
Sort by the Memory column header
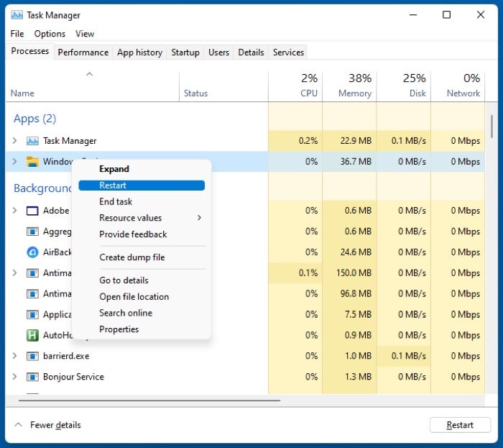[x=349, y=86]
